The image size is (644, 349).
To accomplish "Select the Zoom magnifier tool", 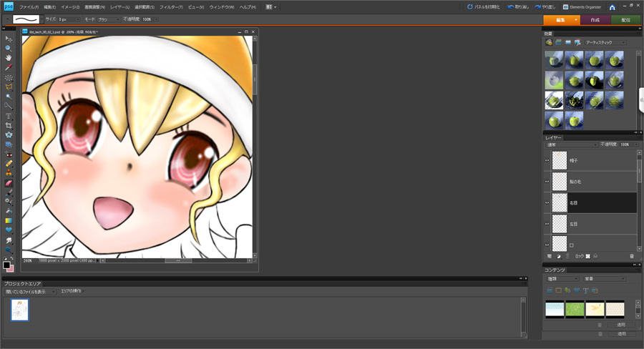I will pyautogui.click(x=9, y=48).
